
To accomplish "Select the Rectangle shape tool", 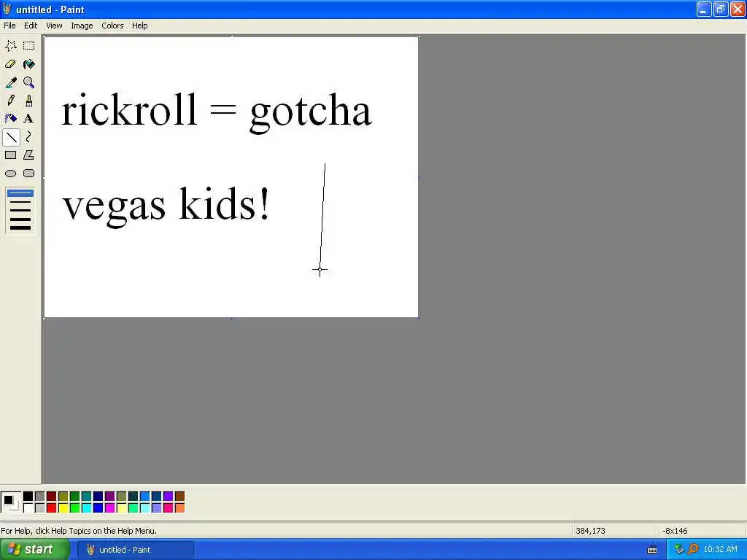I will (10, 155).
